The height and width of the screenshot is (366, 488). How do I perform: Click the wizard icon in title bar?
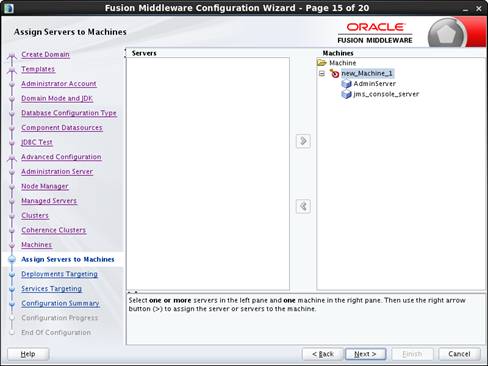9,8
